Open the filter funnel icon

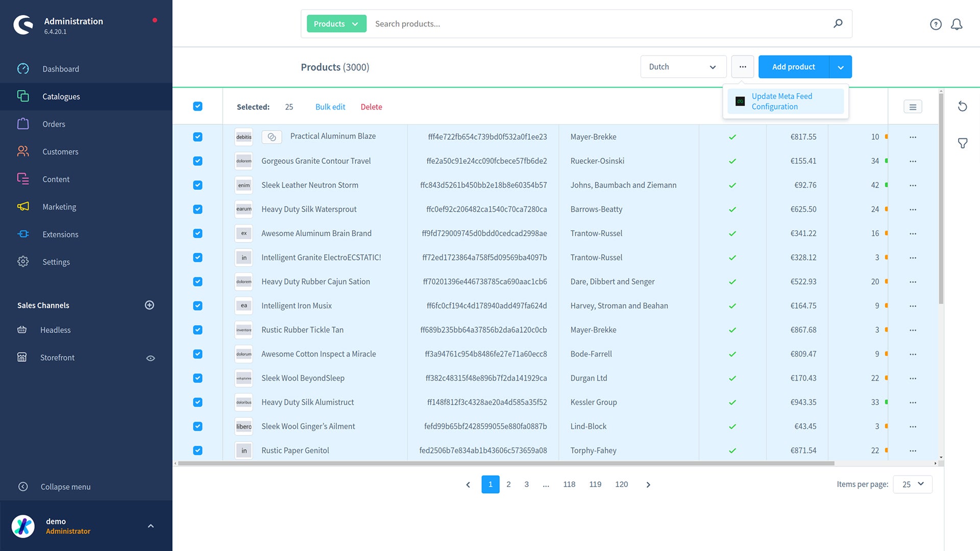(x=962, y=143)
